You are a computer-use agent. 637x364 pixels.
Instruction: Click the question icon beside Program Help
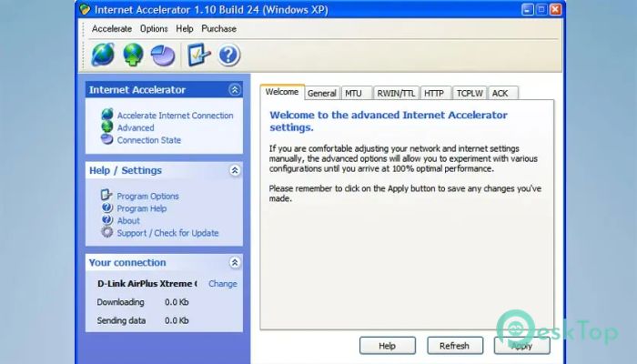pyautogui.click(x=106, y=207)
